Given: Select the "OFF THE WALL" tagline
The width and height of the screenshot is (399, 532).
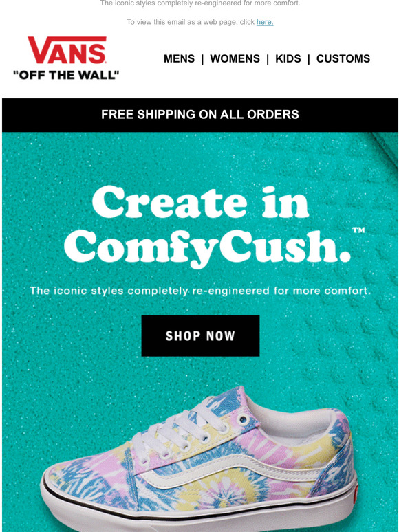Looking at the screenshot, I should tap(66, 75).
